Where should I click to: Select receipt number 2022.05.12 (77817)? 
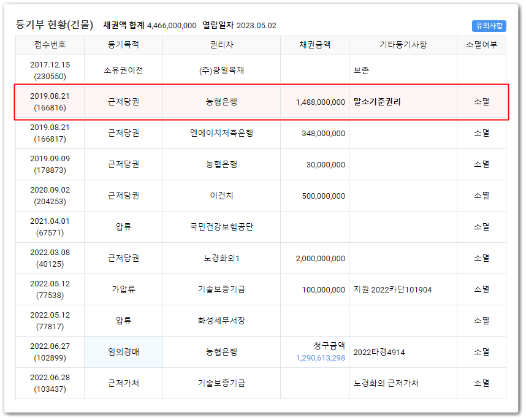50,321
